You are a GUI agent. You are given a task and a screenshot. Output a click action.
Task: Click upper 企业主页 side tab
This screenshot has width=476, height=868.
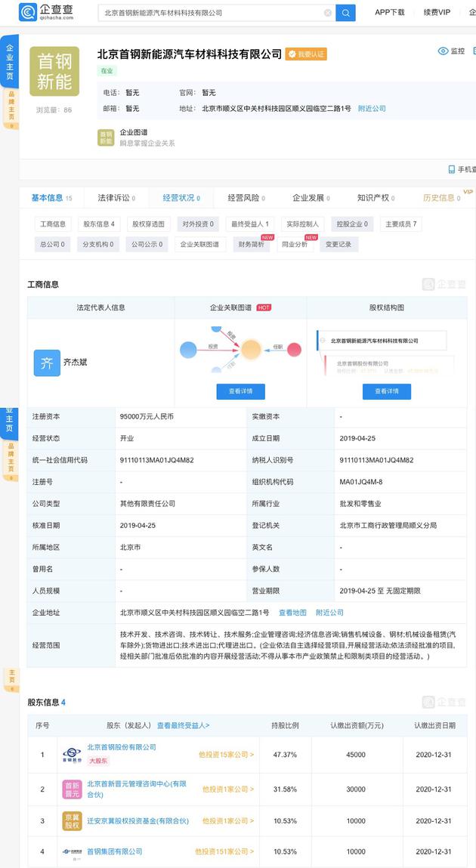click(x=9, y=61)
